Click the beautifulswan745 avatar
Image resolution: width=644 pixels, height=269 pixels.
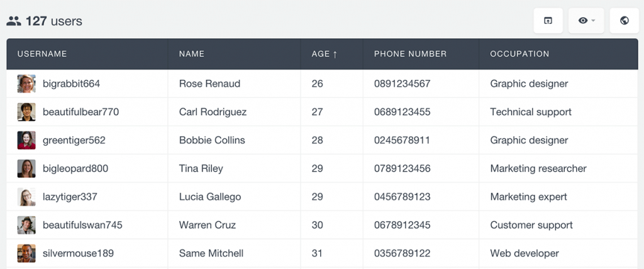tap(26, 225)
